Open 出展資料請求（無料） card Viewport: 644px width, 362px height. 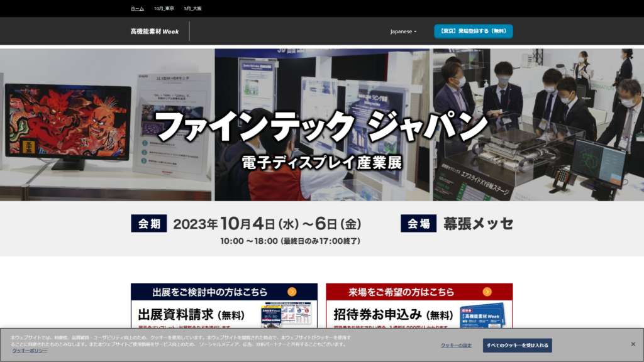[224, 306]
